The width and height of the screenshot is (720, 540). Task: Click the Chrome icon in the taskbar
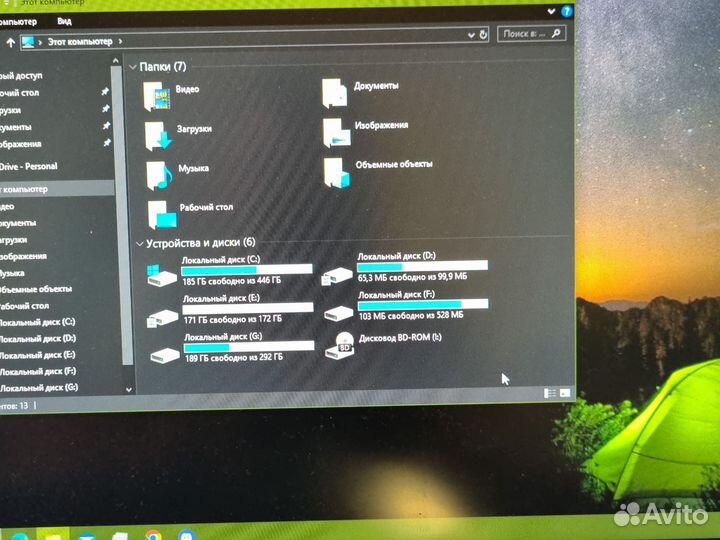(153, 534)
